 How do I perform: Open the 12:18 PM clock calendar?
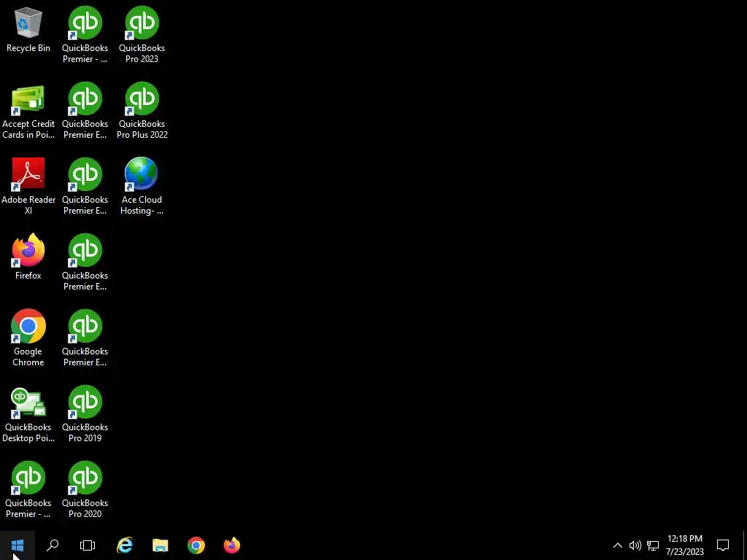click(684, 545)
